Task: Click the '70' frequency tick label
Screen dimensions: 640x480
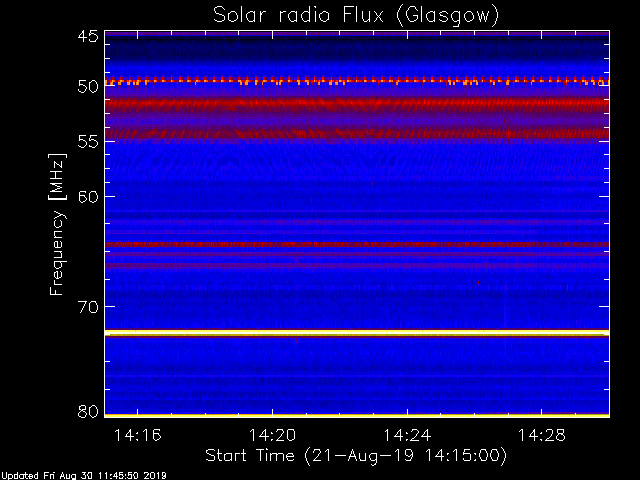Action: (88, 307)
